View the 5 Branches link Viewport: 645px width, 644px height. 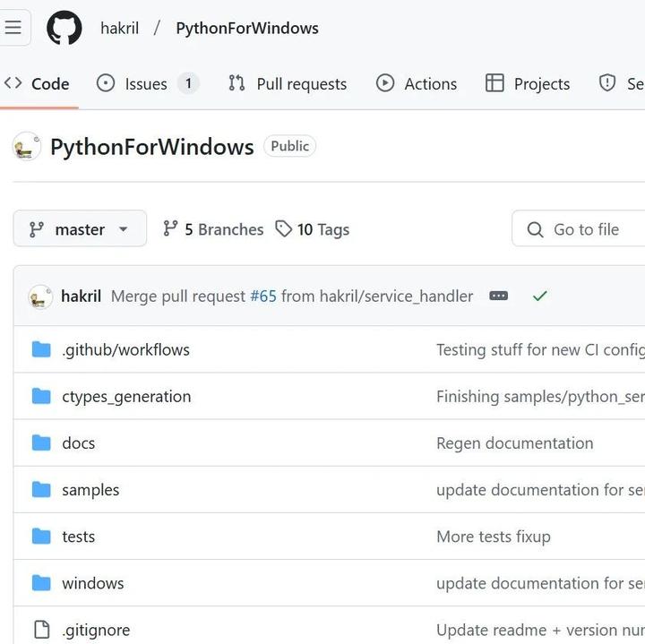coord(213,229)
